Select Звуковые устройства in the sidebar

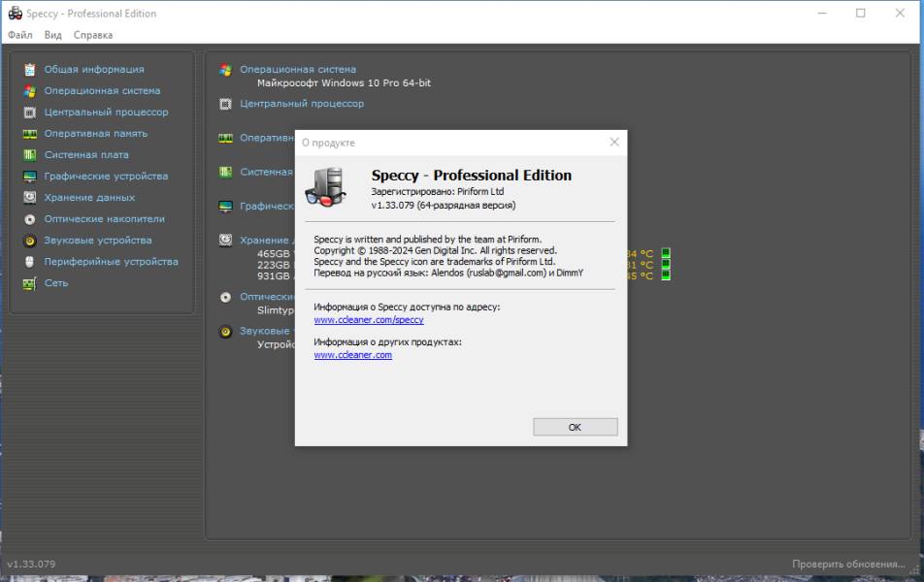(x=98, y=241)
